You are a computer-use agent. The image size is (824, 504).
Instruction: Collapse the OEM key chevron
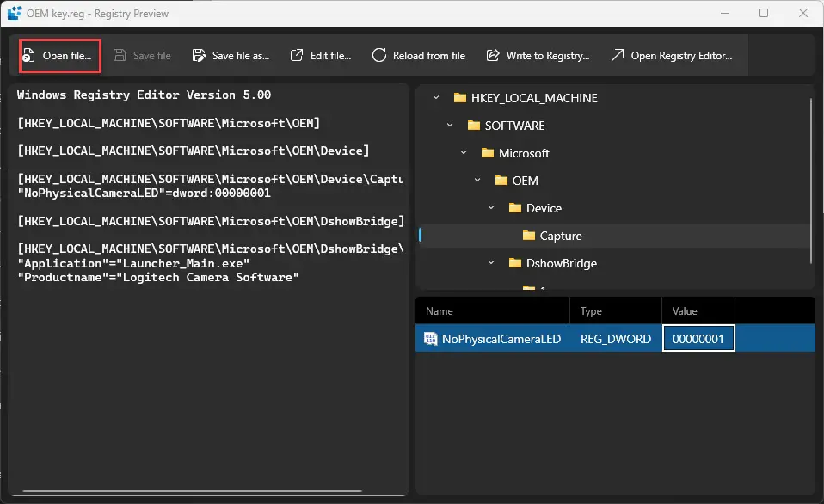[x=477, y=181]
